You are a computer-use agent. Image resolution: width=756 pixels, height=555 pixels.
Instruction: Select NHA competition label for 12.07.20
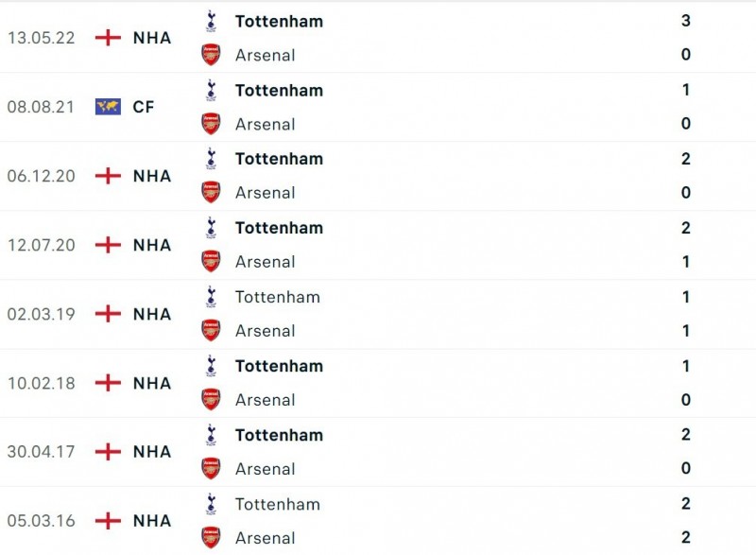coord(152,245)
